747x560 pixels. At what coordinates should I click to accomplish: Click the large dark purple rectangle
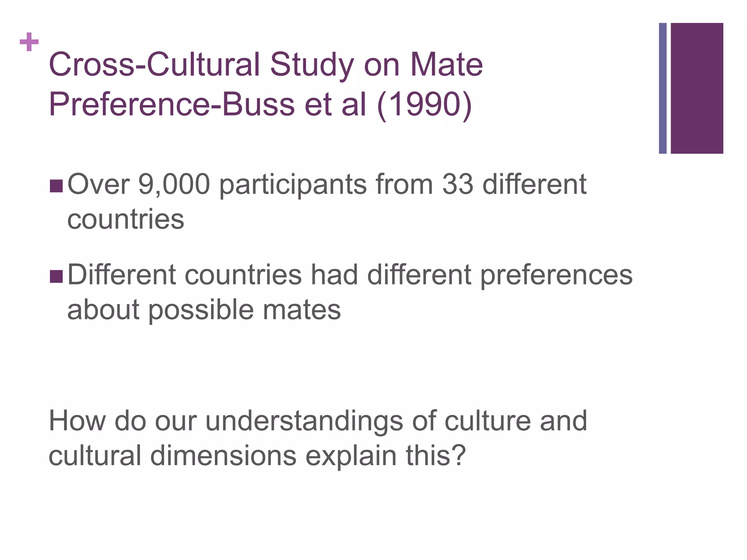(x=697, y=88)
